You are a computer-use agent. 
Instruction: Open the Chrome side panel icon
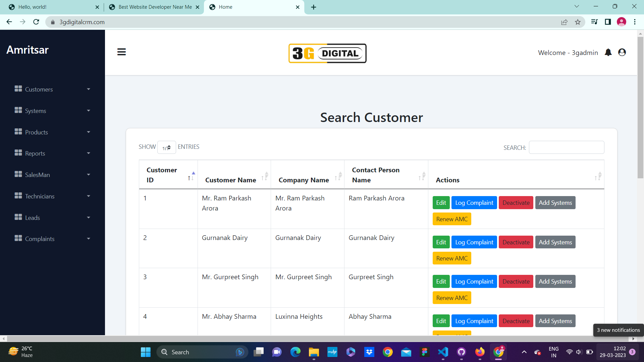point(608,22)
